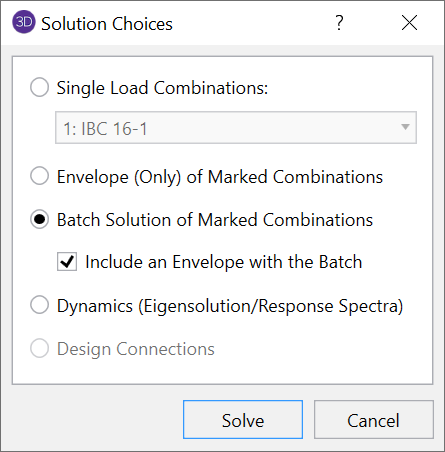The height and width of the screenshot is (452, 445).
Task: Click the Batch Solution of Marked Combinations label
Action: click(x=215, y=220)
